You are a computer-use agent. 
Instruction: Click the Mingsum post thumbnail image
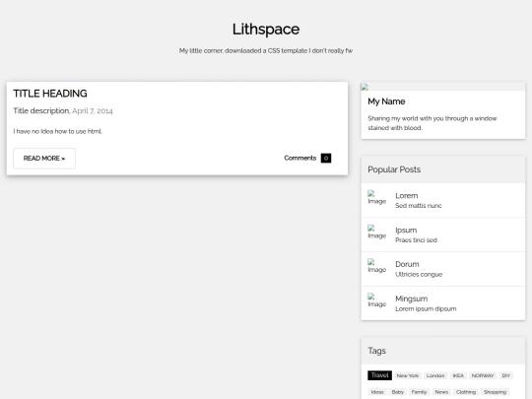[x=377, y=300]
